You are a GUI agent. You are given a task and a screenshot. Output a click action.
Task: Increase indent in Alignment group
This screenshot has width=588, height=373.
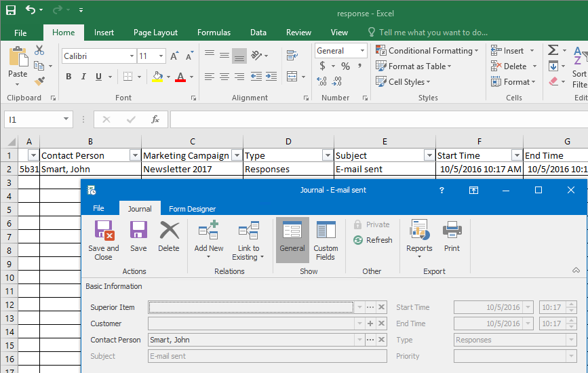tap(271, 77)
